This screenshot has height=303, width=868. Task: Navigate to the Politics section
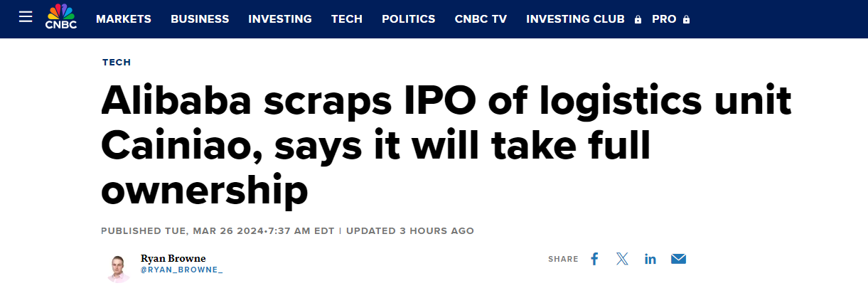point(409,19)
